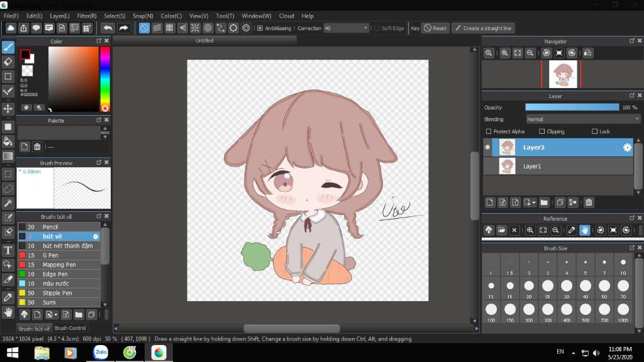
Task: Zoom out in the Navigator panel
Action: tap(530, 53)
